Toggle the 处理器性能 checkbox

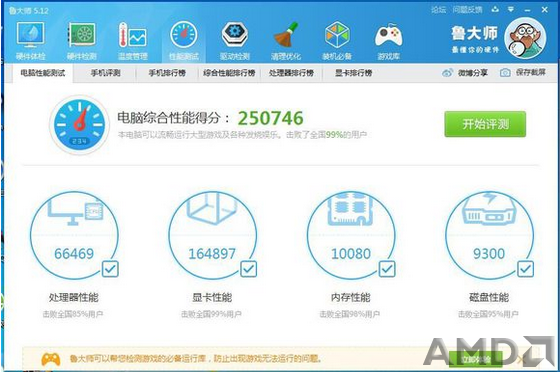coord(110,269)
